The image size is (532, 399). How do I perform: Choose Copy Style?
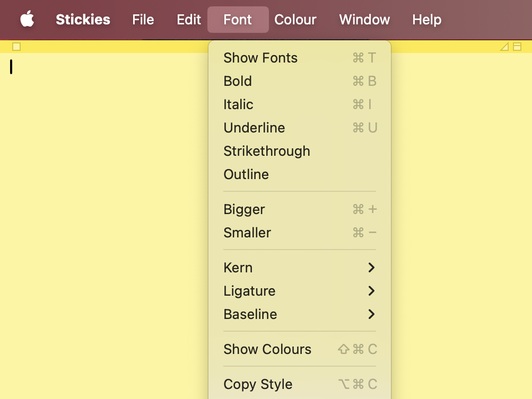point(258,384)
